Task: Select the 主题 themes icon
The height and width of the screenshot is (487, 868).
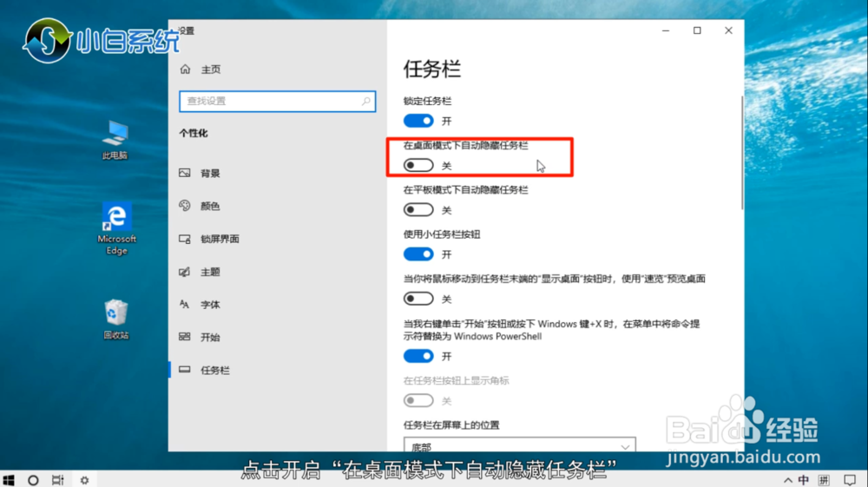Action: (x=185, y=272)
